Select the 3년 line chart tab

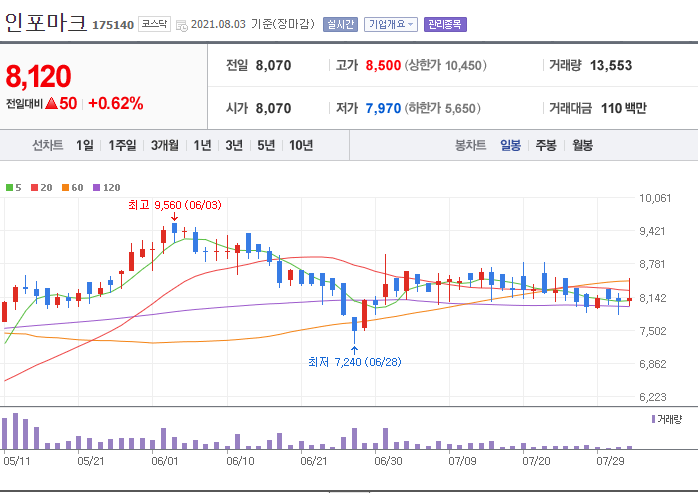[x=234, y=145]
